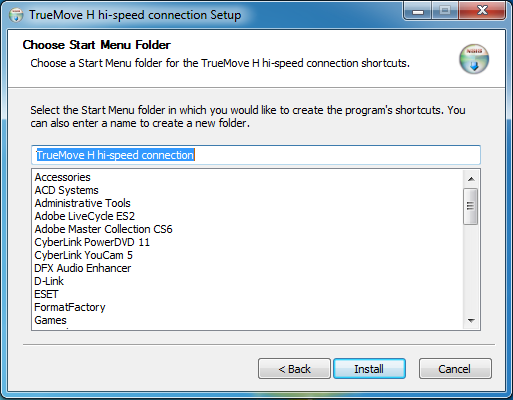This screenshot has width=513, height=400.
Task: Close the Setup window with X
Action: [x=482, y=11]
